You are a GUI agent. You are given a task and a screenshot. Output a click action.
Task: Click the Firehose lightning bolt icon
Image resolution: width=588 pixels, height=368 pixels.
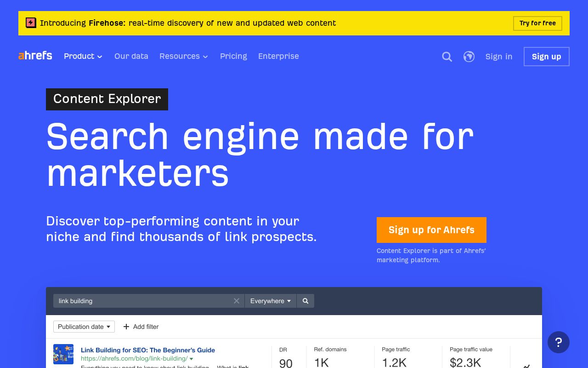(x=31, y=23)
